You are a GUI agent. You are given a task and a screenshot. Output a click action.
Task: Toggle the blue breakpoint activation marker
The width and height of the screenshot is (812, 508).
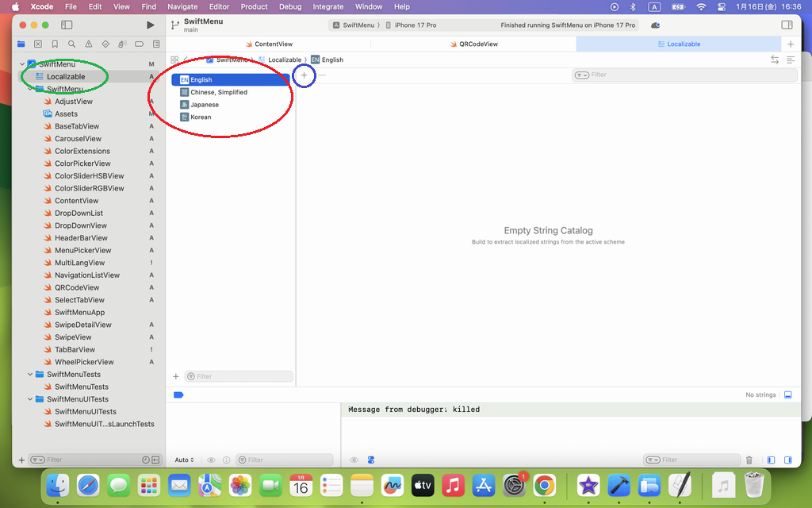tap(178, 394)
